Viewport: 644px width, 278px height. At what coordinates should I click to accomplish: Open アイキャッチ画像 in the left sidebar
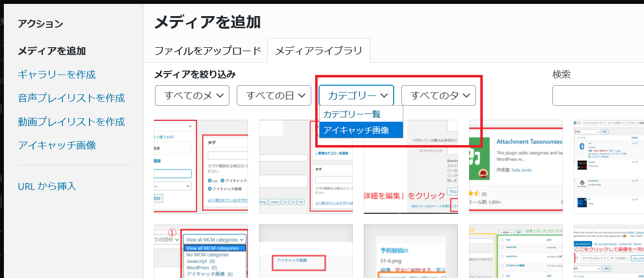(x=57, y=145)
